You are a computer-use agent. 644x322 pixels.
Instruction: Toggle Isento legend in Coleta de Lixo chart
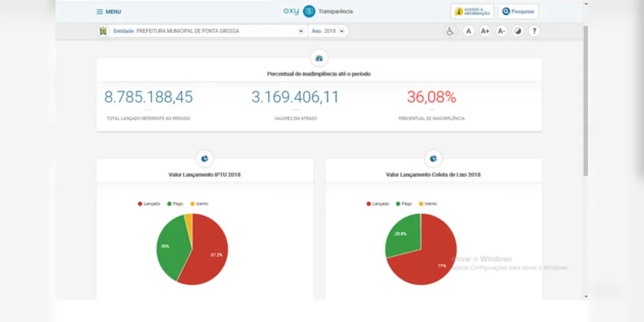(x=427, y=204)
